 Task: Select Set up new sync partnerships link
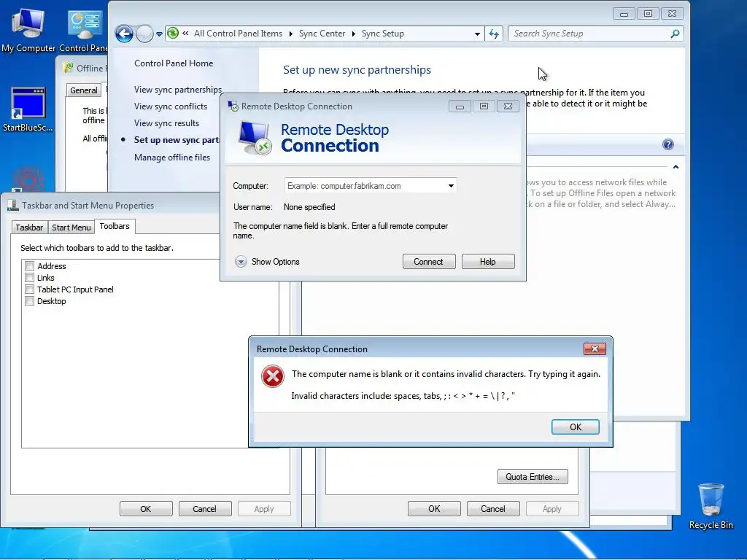[x=177, y=139]
